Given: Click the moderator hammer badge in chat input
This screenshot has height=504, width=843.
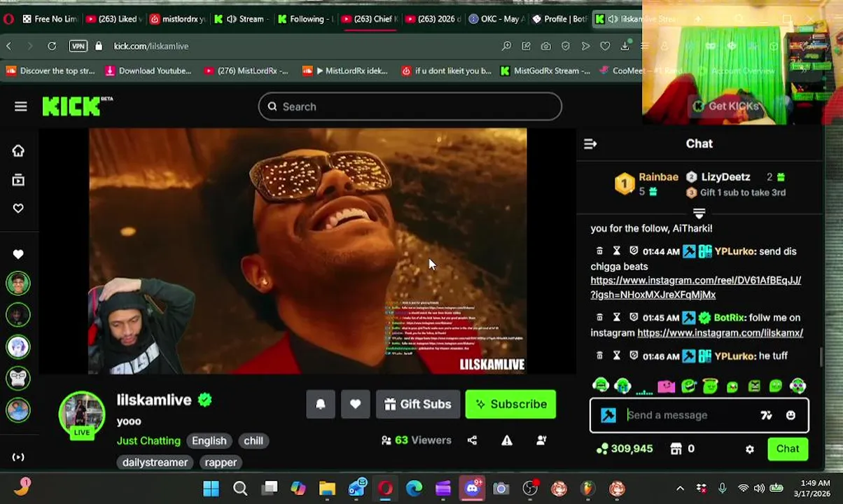Looking at the screenshot, I should (608, 415).
